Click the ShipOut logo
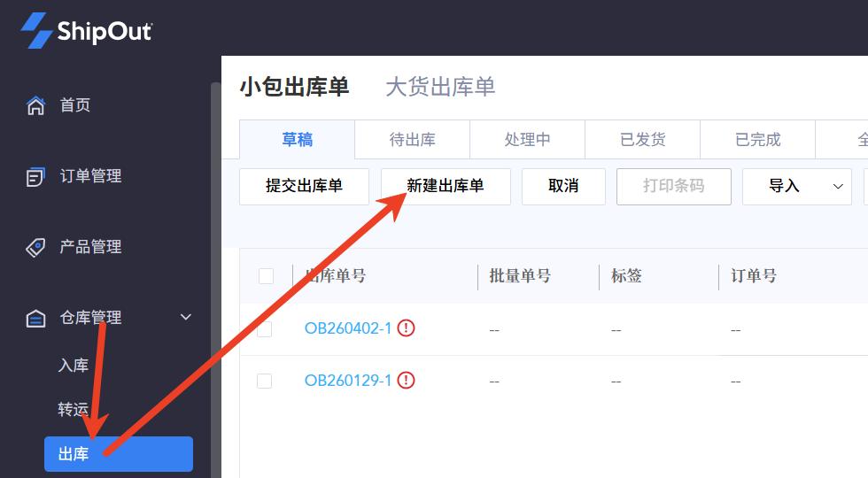The height and width of the screenshot is (478, 868). (x=87, y=31)
